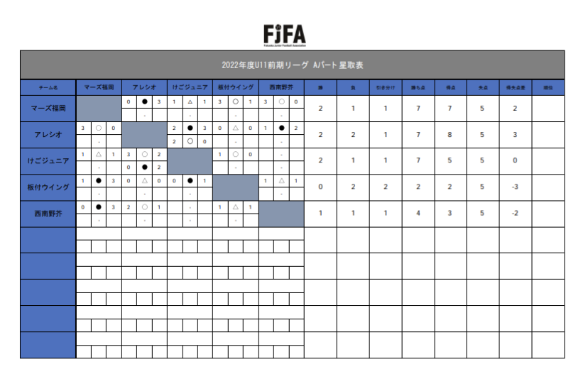Select the 2022年度U11前期リーグ title banner

click(x=293, y=65)
